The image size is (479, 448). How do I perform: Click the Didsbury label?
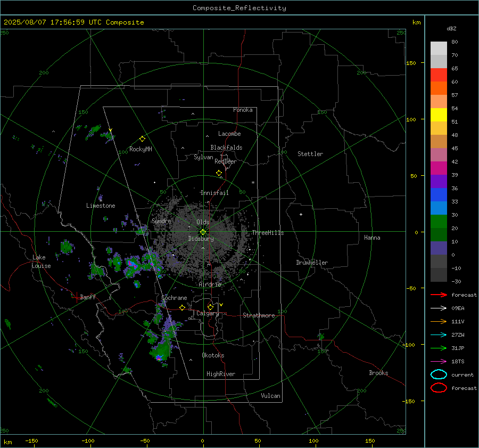pos(201,239)
